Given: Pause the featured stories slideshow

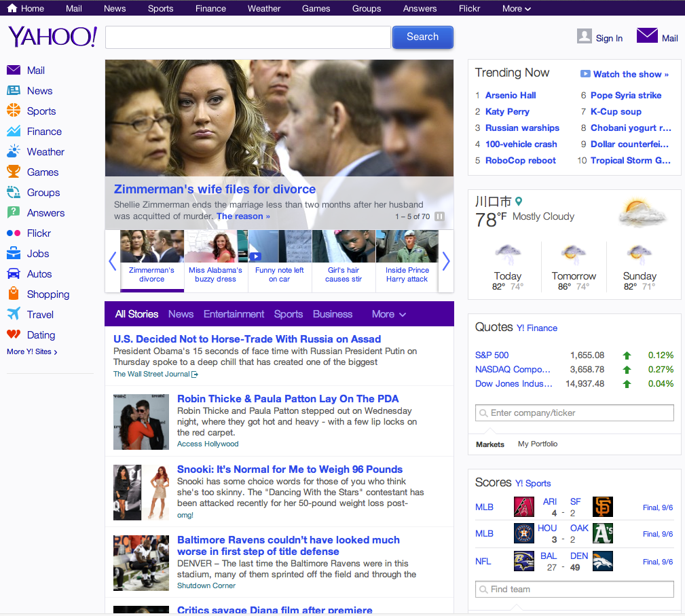Looking at the screenshot, I should 439,216.
